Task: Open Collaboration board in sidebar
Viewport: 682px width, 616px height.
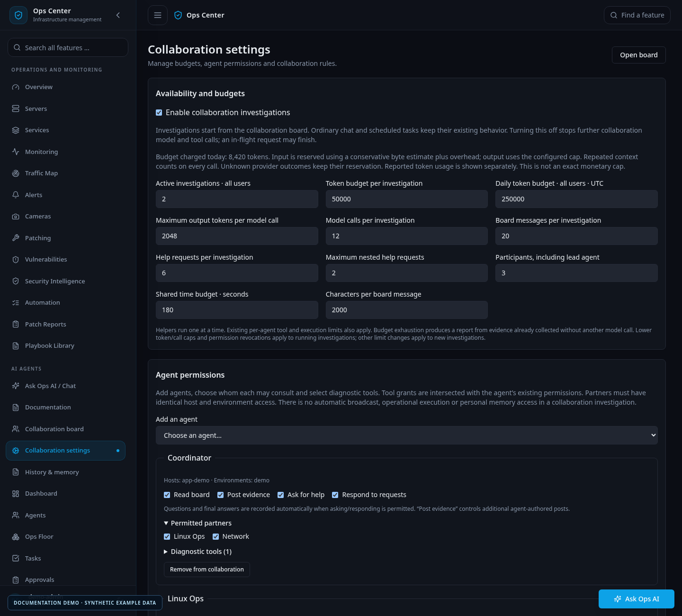Action: (65, 429)
